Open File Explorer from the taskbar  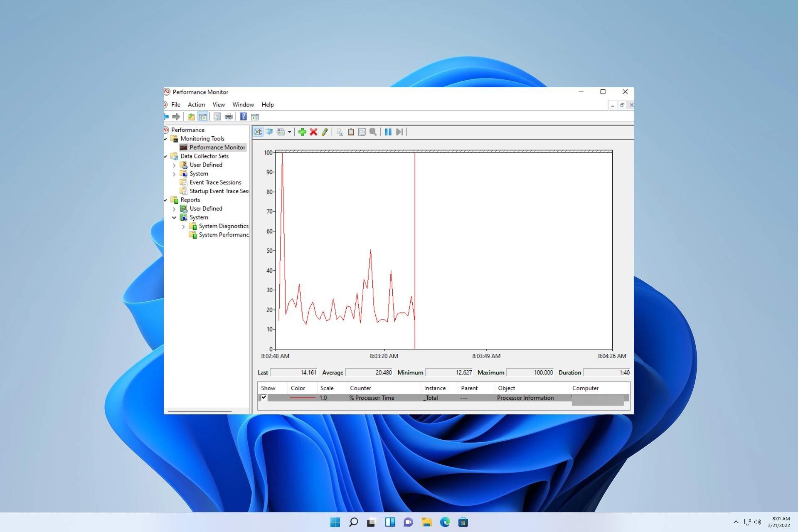(x=426, y=522)
